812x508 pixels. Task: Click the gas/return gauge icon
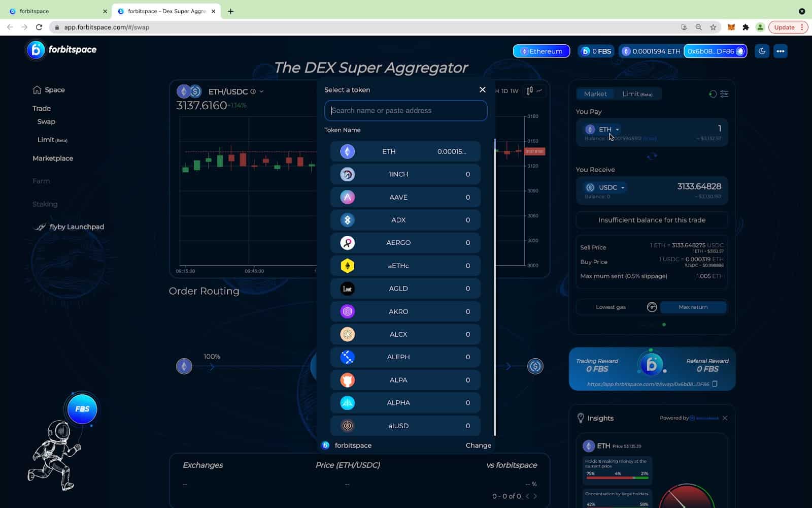point(652,307)
